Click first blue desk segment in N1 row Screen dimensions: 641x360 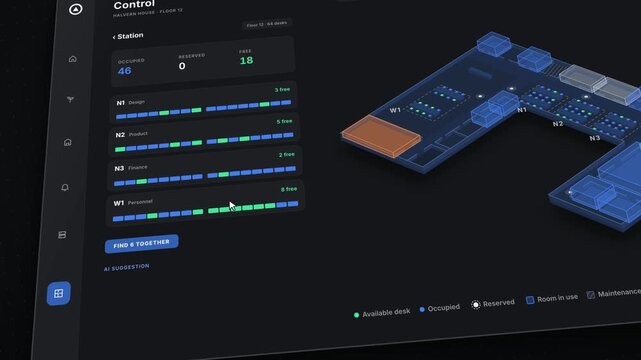(x=121, y=116)
